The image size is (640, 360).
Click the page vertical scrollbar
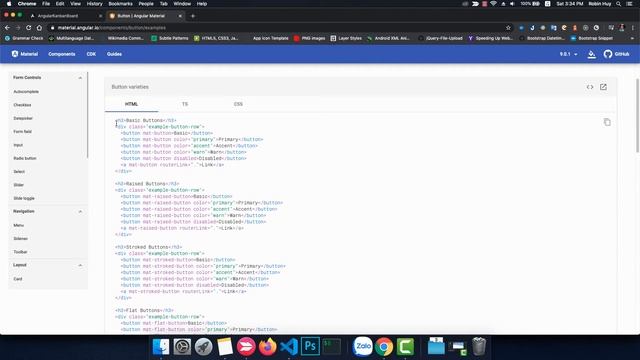click(x=637, y=115)
